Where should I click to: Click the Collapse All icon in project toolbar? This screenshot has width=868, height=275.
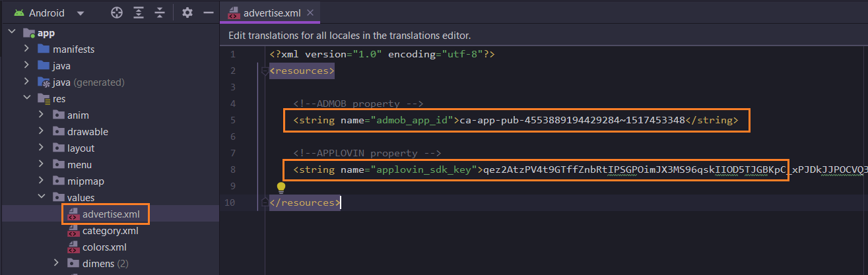click(159, 13)
